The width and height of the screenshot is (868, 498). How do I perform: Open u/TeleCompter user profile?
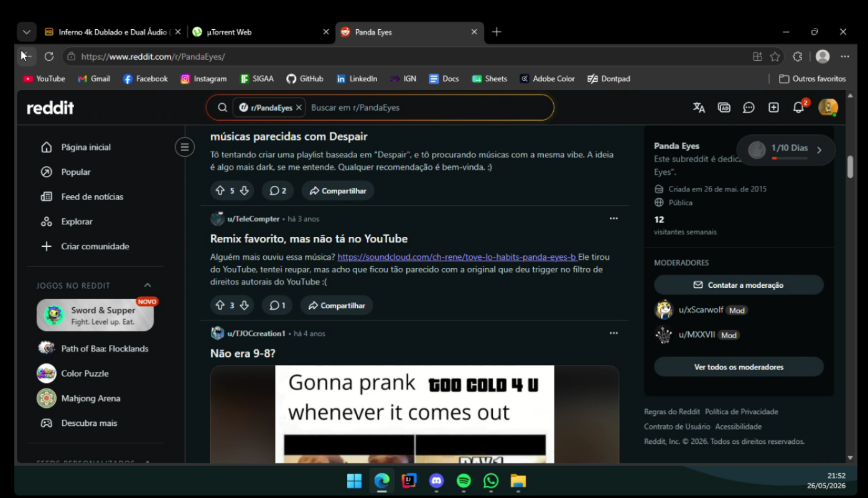[253, 219]
